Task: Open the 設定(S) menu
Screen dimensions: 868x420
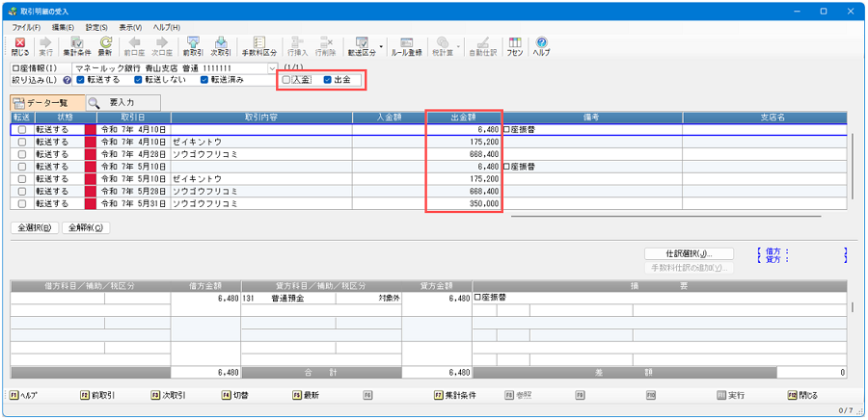Action: [x=97, y=27]
